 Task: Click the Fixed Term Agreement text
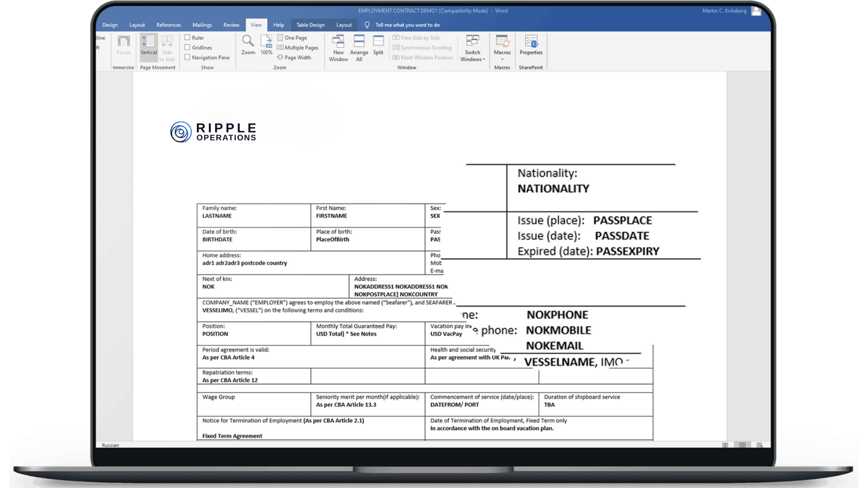pyautogui.click(x=232, y=436)
